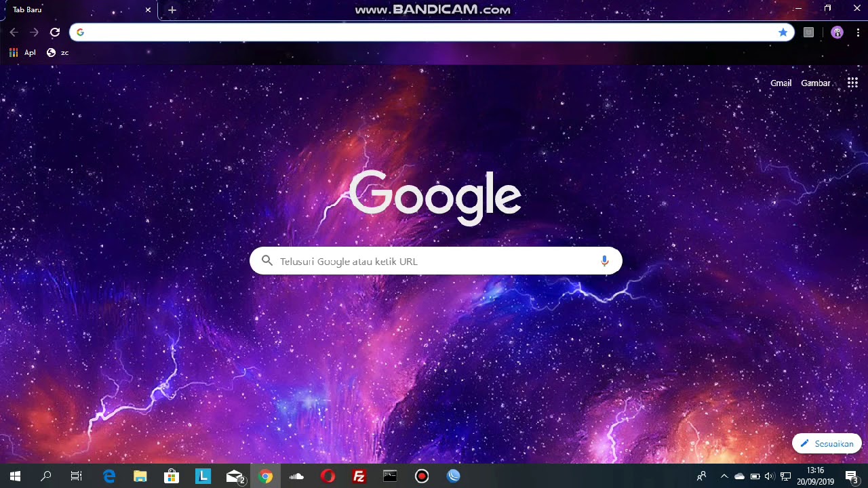The height and width of the screenshot is (488, 868).
Task: Open the Gmail link
Action: [x=781, y=83]
